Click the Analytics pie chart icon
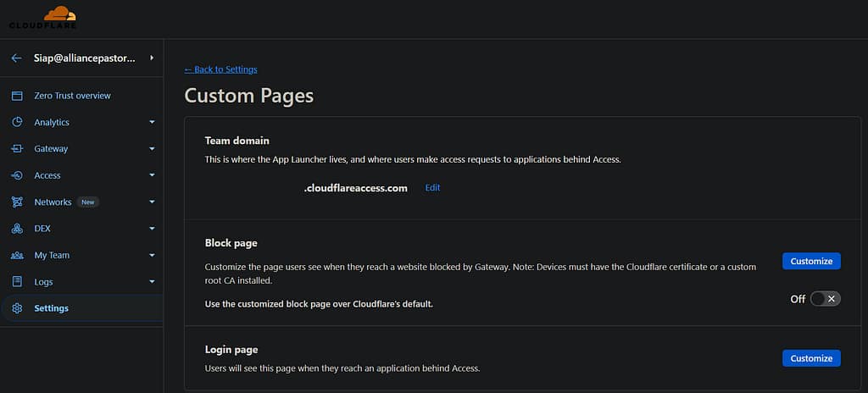Viewport: 868px width, 393px height. point(17,122)
